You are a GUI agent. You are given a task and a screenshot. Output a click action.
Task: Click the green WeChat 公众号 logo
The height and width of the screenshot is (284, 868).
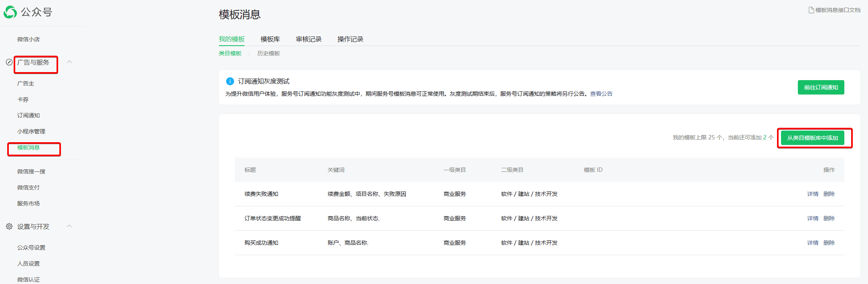pos(10,12)
